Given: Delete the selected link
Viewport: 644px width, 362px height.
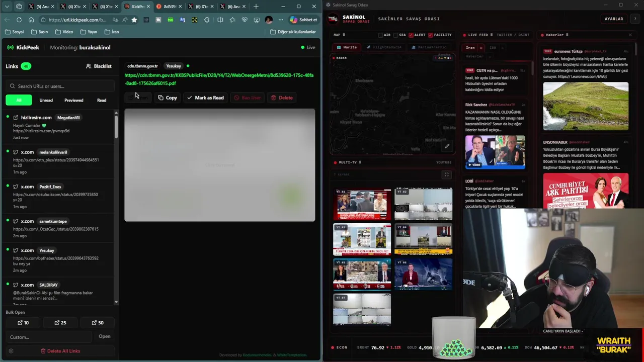Looking at the screenshot, I should tap(282, 98).
